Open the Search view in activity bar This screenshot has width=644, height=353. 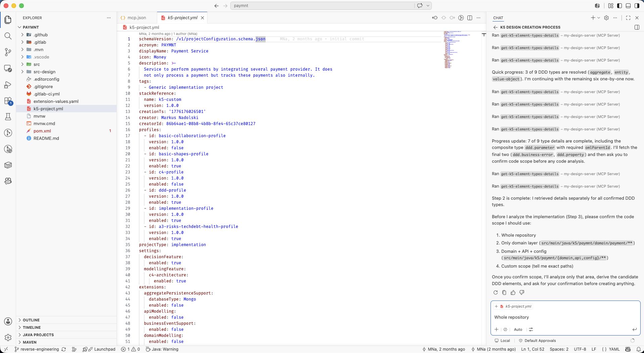pyautogui.click(x=8, y=36)
